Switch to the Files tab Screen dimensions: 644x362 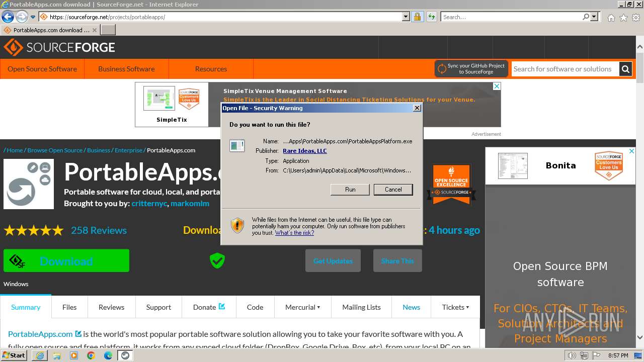pos(69,307)
